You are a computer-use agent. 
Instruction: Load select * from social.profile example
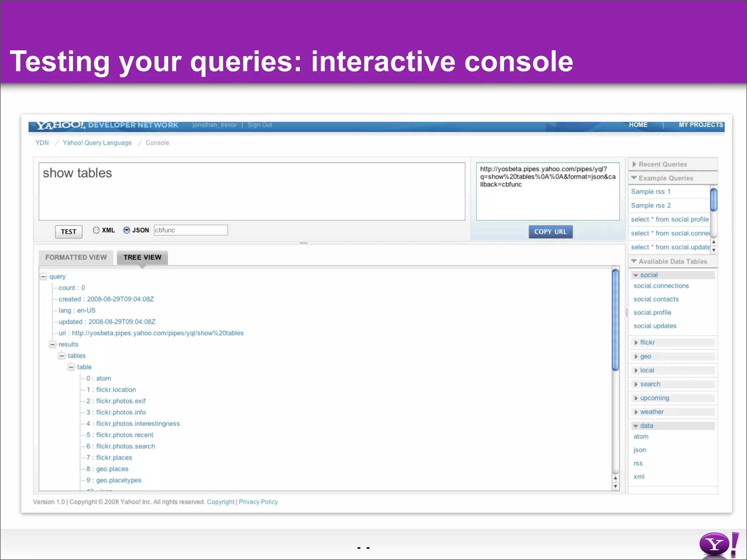pos(670,219)
